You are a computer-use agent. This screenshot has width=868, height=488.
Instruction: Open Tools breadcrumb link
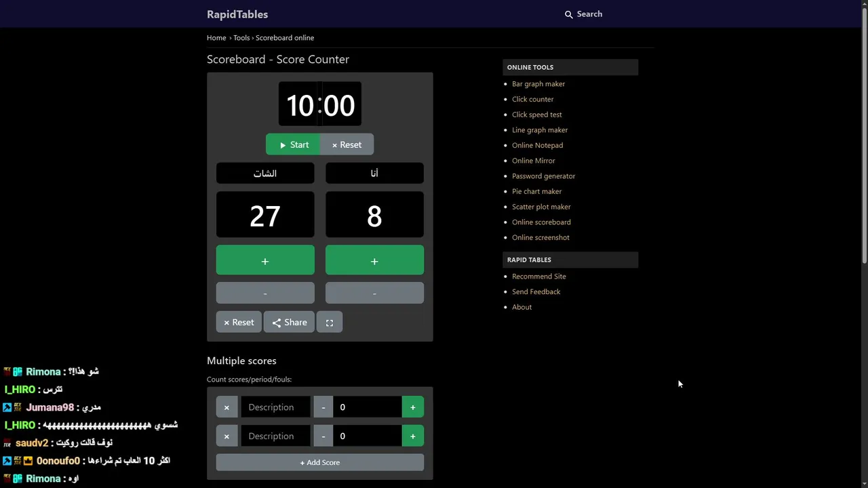[x=241, y=38]
